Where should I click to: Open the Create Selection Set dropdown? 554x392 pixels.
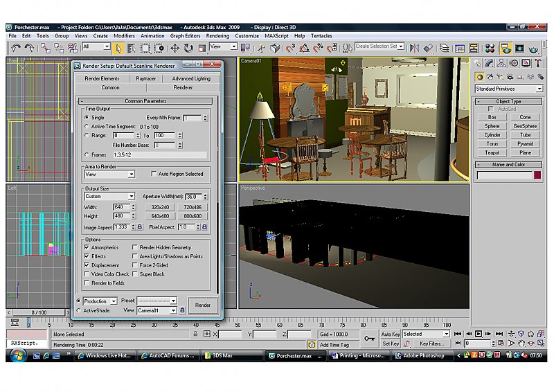[379, 46]
